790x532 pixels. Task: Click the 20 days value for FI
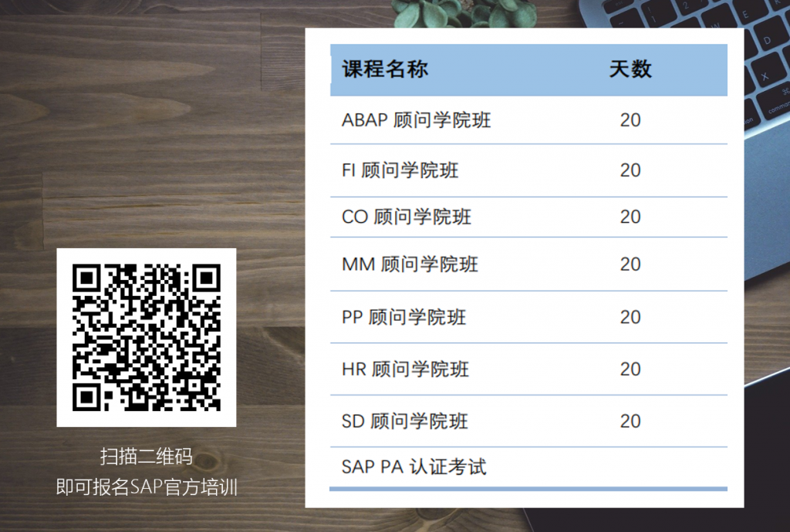[630, 170]
